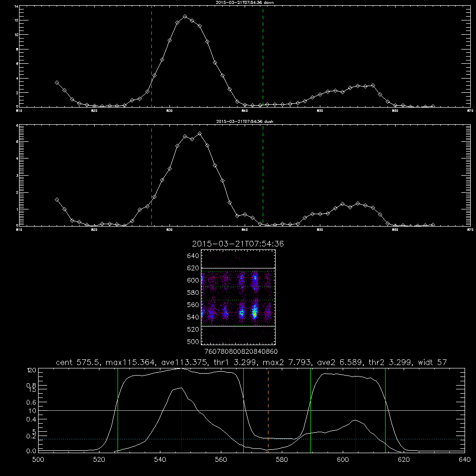
Task: Click x-axis label '520' on bottom plot
Action: pos(99,460)
